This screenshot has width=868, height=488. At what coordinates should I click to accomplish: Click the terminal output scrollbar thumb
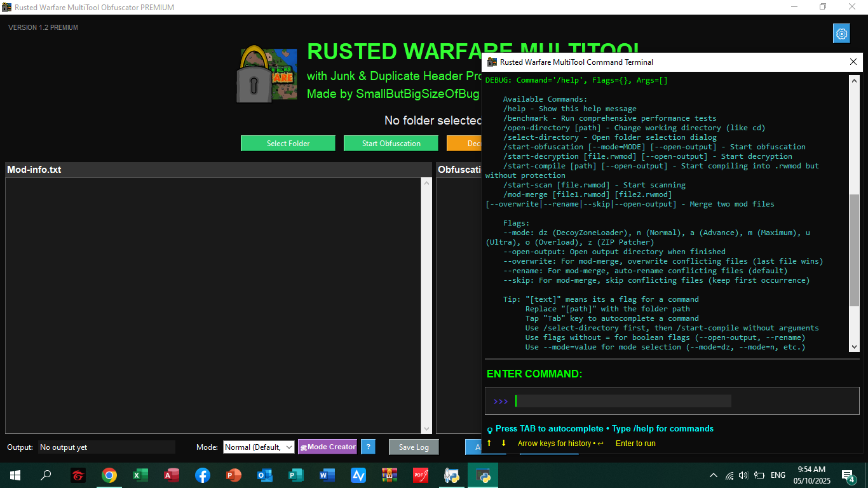(x=854, y=249)
